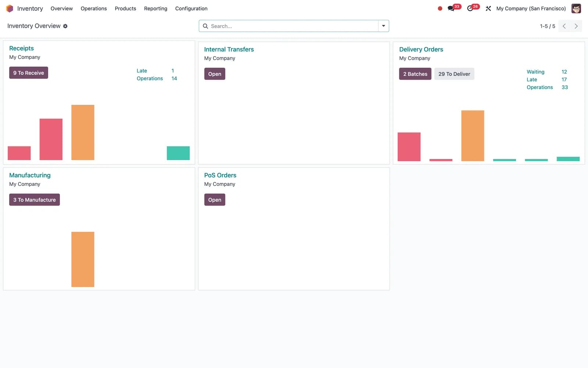Click Waiting link in Delivery Orders card

click(535, 72)
